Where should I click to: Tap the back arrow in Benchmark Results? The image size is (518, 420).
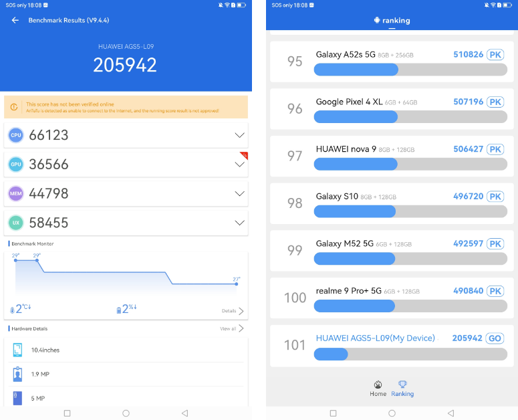click(15, 20)
